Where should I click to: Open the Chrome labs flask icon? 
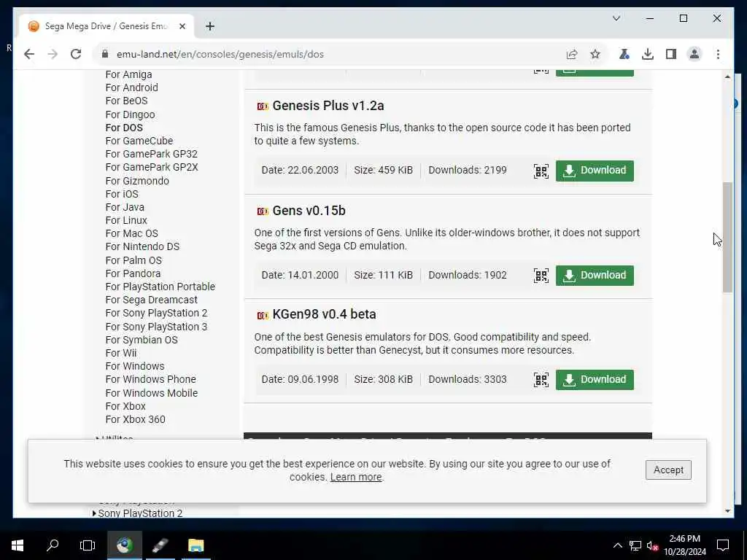point(624,54)
